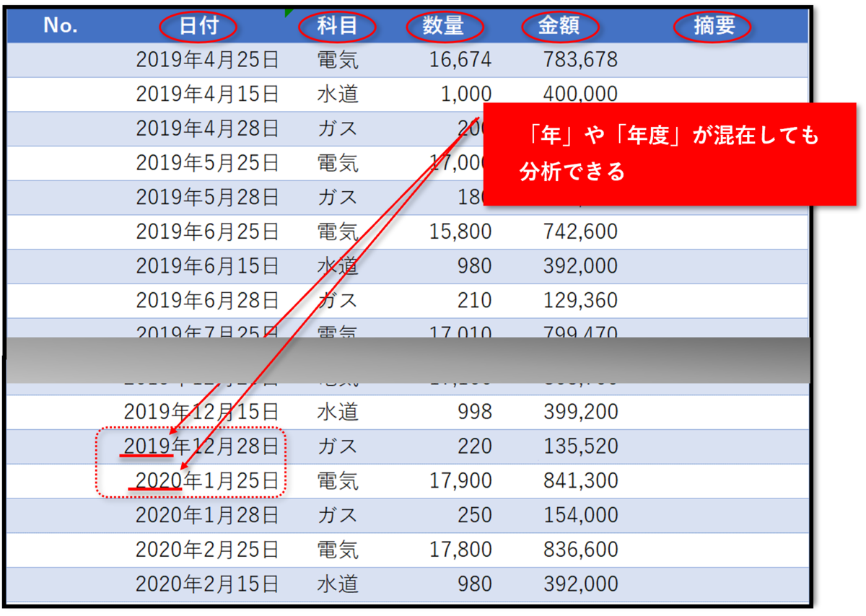This screenshot has width=866, height=616.
Task: Click the ガス cell in the 2020年1月28日 row
Action: pos(338,515)
